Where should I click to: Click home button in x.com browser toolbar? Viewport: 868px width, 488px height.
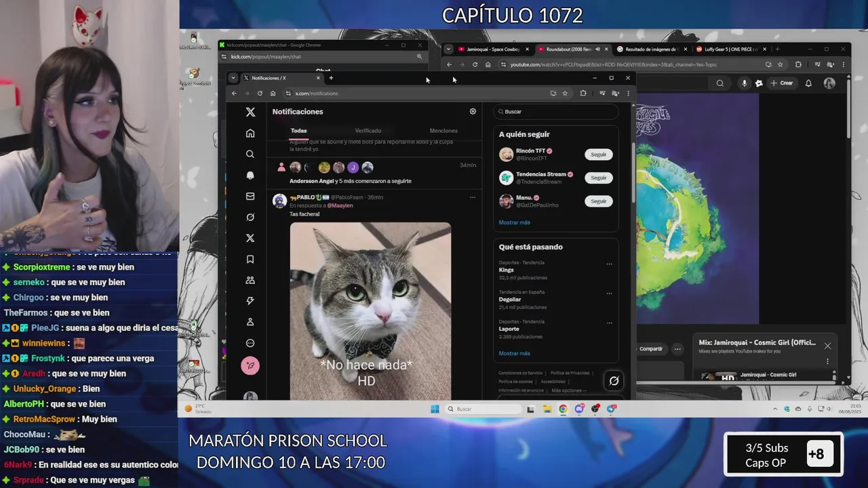pos(273,94)
